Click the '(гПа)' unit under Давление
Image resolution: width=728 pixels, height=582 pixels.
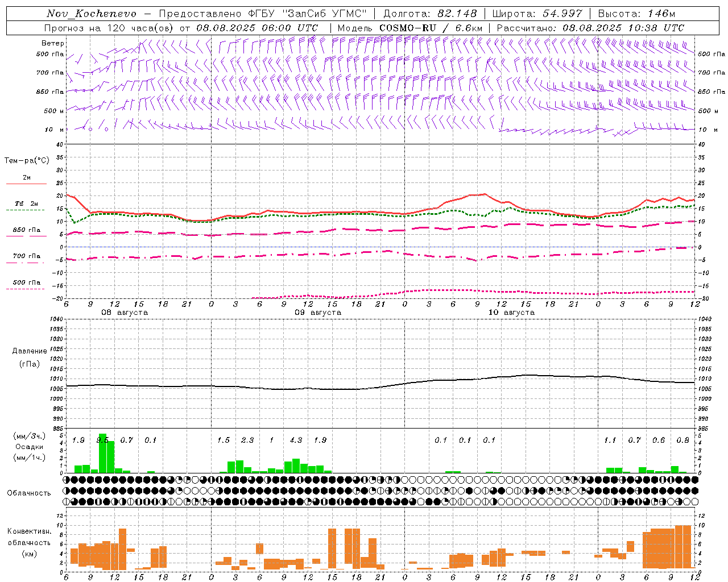click(x=30, y=364)
